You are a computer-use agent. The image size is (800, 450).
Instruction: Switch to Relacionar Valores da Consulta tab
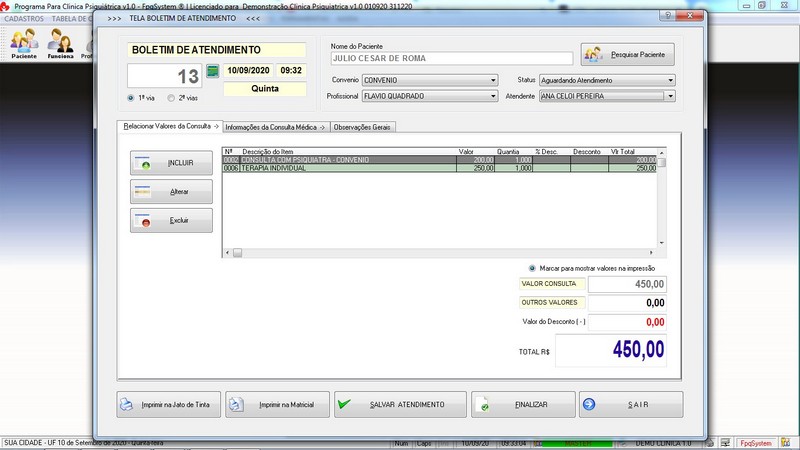pyautogui.click(x=170, y=126)
